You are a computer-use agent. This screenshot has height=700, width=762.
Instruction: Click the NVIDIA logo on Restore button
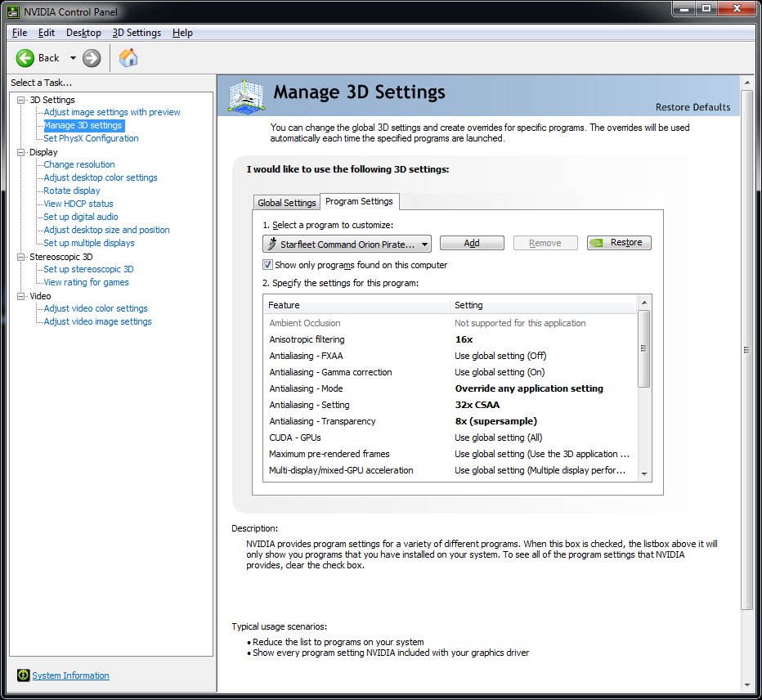click(598, 243)
